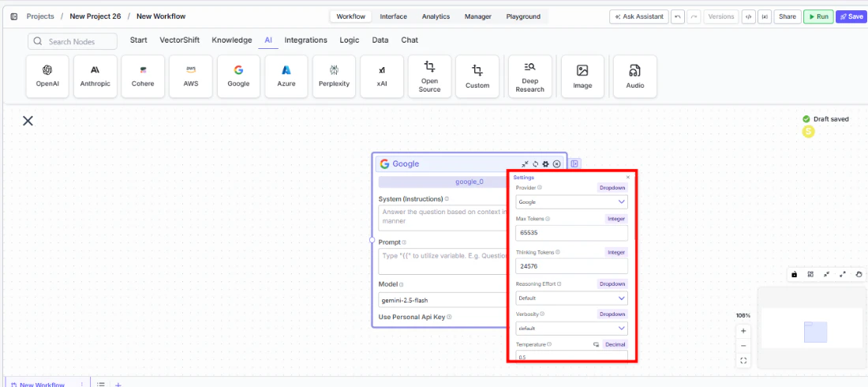Click the gear settings icon on the Google node
Screen dimensions: 868x387
(546, 164)
